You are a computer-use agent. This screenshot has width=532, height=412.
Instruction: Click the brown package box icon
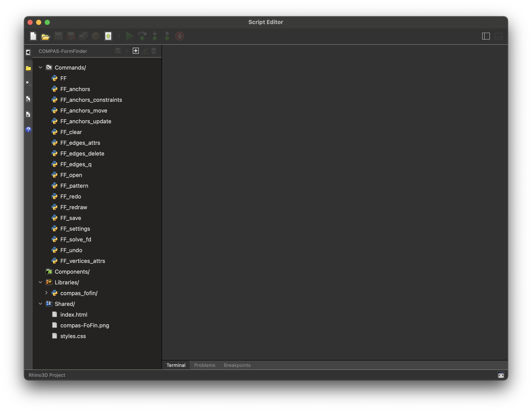96,36
